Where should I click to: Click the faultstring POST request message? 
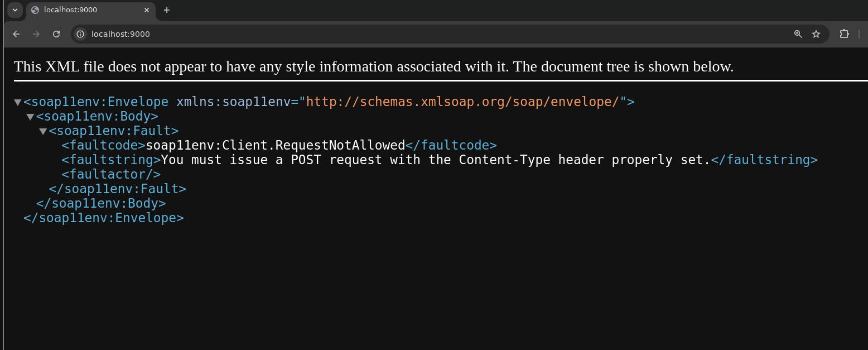(435, 160)
